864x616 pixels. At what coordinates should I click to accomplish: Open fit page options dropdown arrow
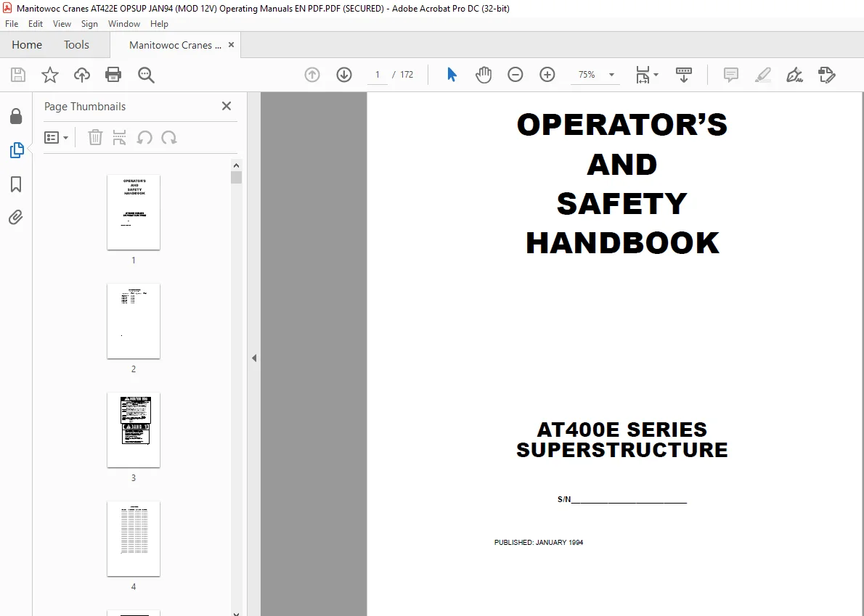[x=656, y=75]
